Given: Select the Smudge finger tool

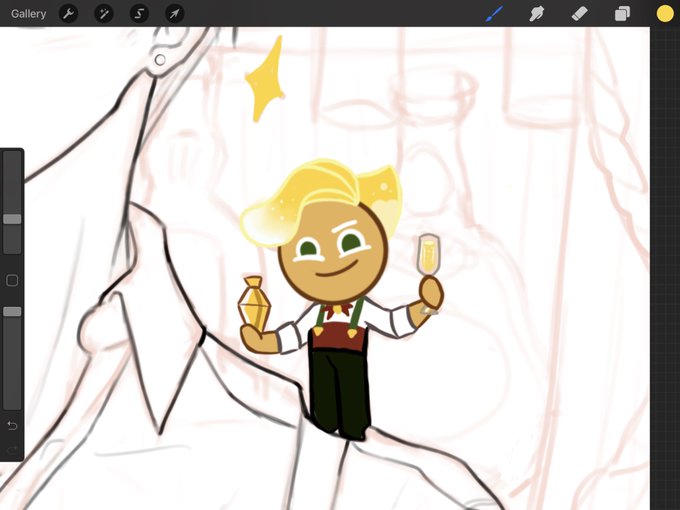Looking at the screenshot, I should (x=537, y=14).
